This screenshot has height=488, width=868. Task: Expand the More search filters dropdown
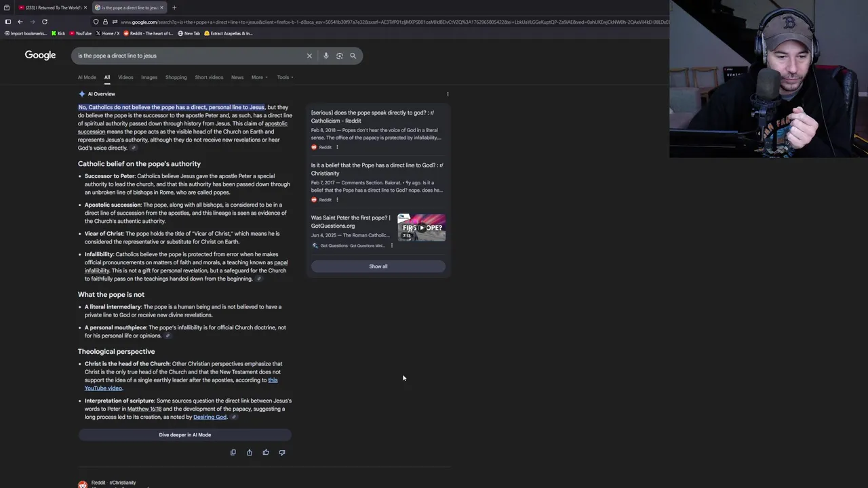[259, 77]
